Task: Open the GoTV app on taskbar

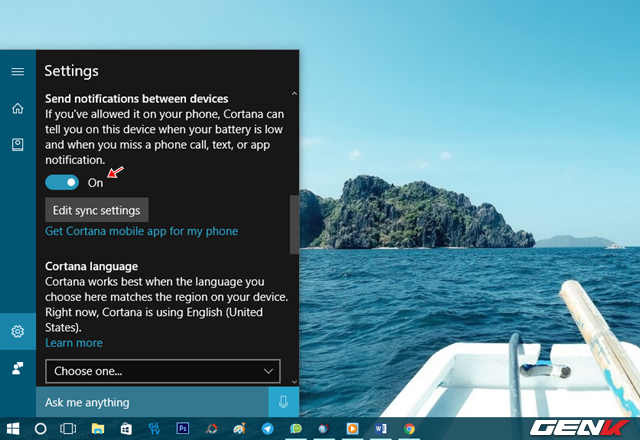Action: coord(154,429)
